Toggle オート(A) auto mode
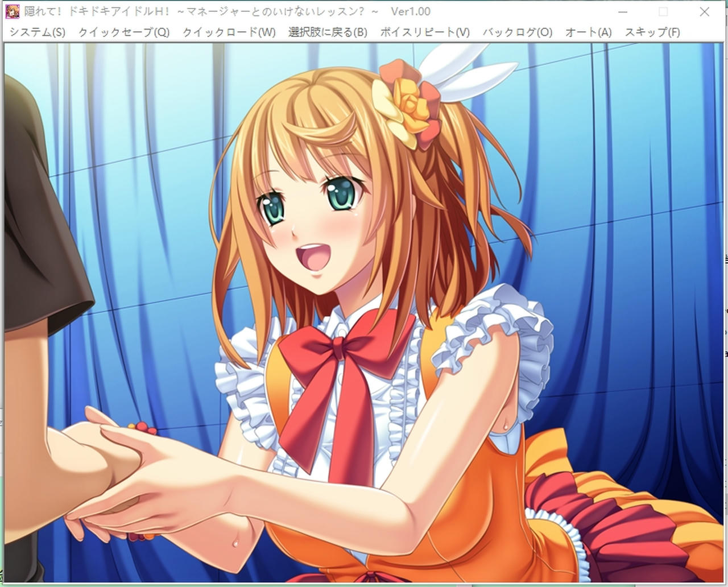Viewport: 728px width, 587px height. tap(588, 32)
